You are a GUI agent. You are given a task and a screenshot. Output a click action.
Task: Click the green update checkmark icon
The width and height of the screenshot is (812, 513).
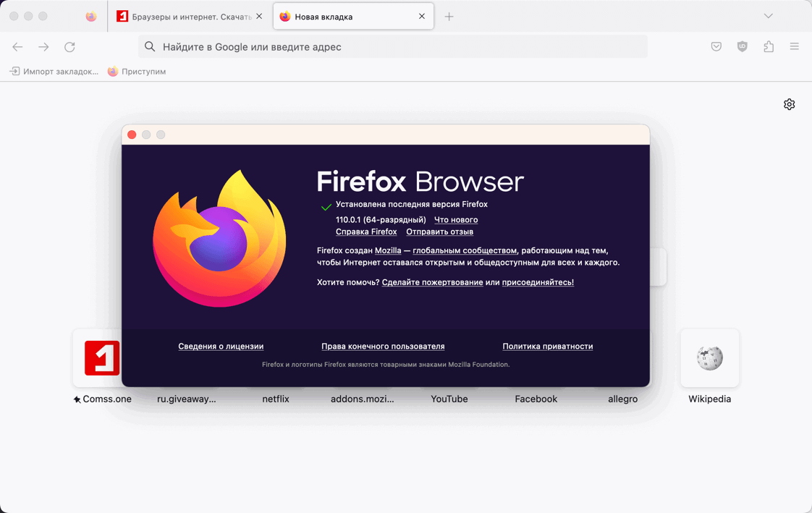[x=326, y=207]
